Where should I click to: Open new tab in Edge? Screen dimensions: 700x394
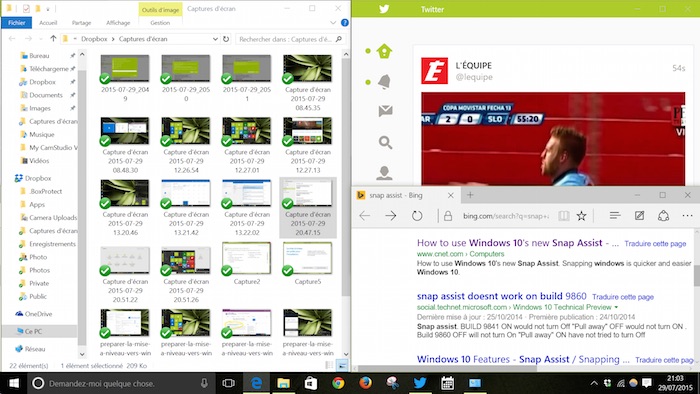(x=470, y=195)
